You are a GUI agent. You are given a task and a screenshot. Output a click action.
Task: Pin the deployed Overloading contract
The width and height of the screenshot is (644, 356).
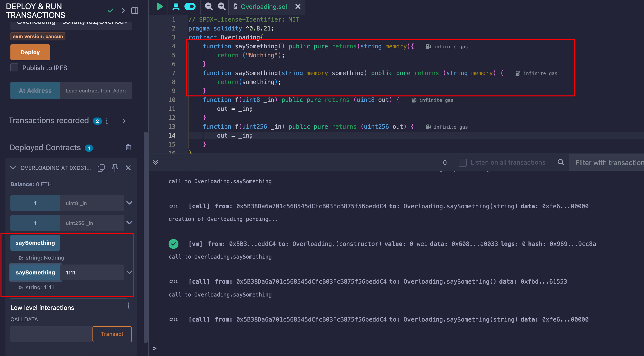[x=115, y=168]
